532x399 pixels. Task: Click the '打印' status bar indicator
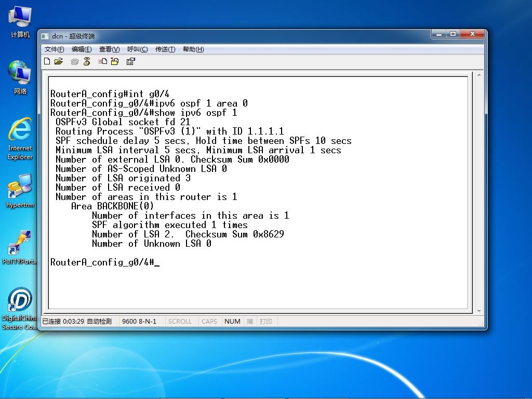(x=266, y=321)
